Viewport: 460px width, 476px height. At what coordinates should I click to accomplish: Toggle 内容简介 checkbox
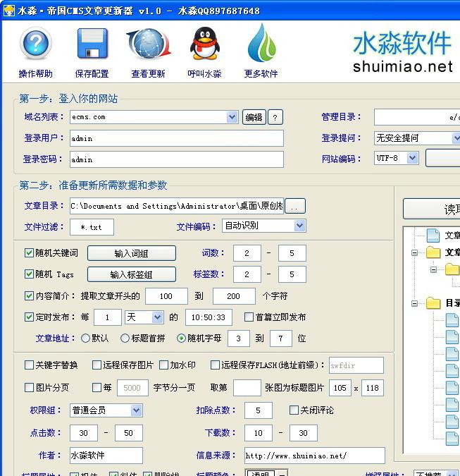pyautogui.click(x=29, y=295)
